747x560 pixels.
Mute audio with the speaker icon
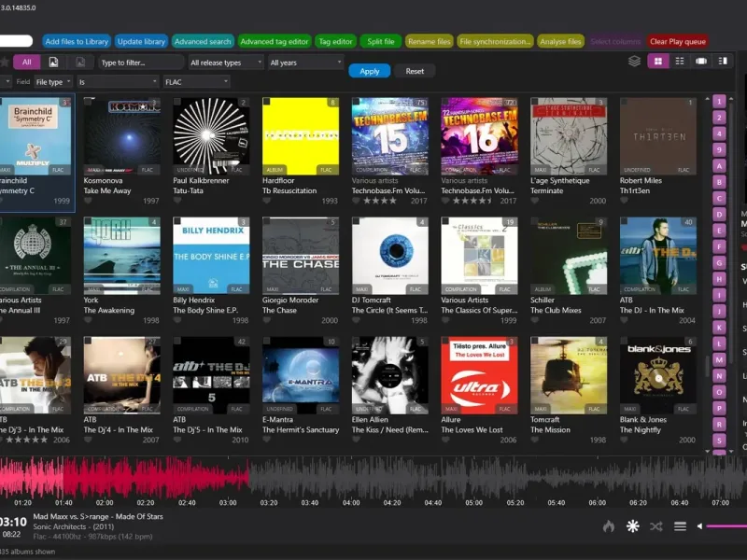[x=699, y=526]
